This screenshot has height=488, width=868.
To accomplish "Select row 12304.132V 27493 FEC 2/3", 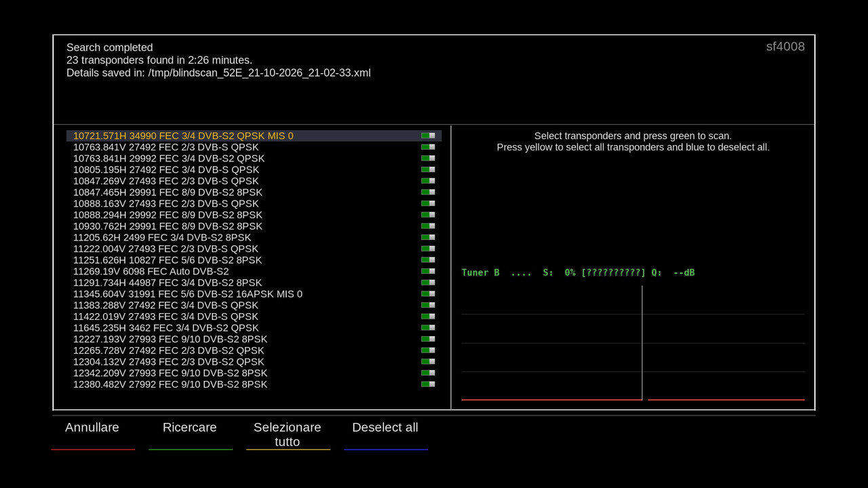I will 254,362.
